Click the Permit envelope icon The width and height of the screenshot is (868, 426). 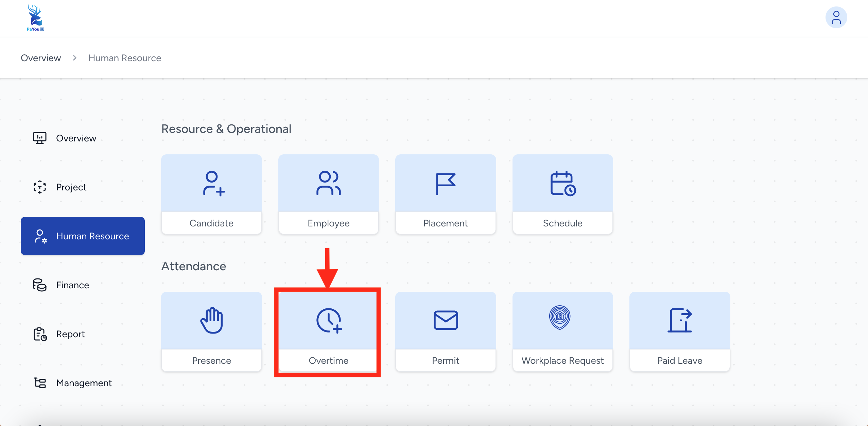pos(445,321)
